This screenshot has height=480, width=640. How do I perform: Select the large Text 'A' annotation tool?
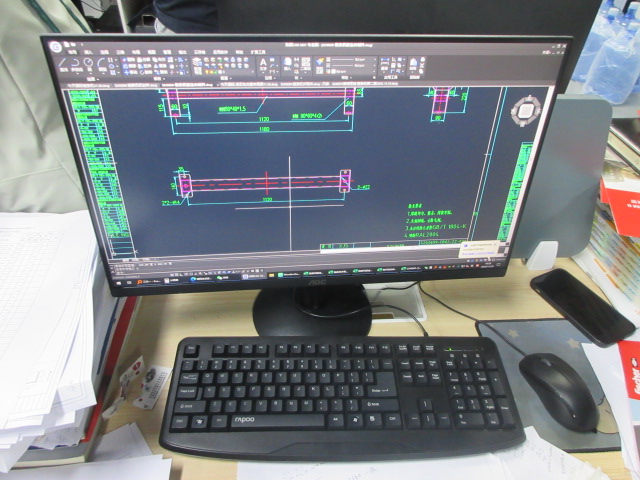click(x=263, y=62)
